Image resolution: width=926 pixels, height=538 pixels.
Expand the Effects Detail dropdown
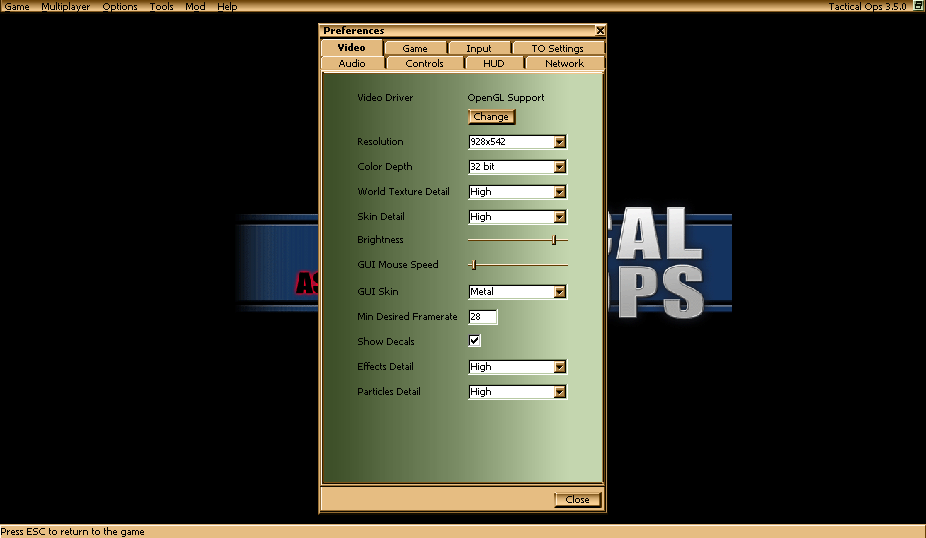point(559,367)
